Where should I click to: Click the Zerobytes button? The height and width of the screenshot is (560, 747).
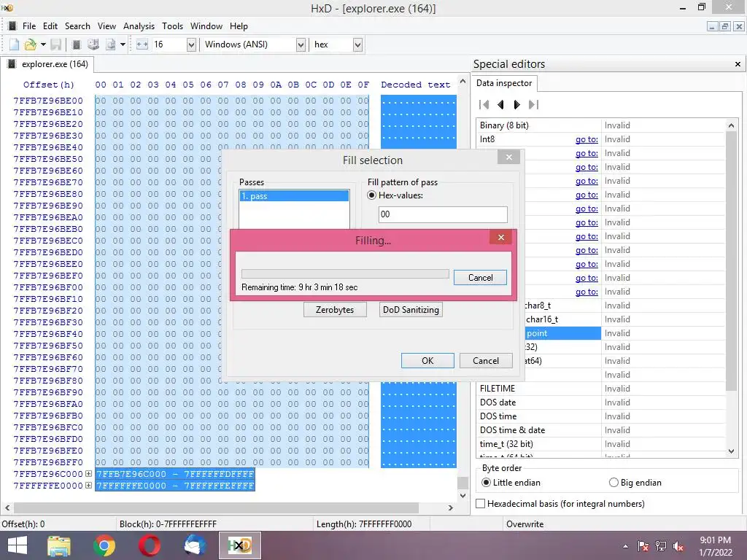[x=335, y=309]
